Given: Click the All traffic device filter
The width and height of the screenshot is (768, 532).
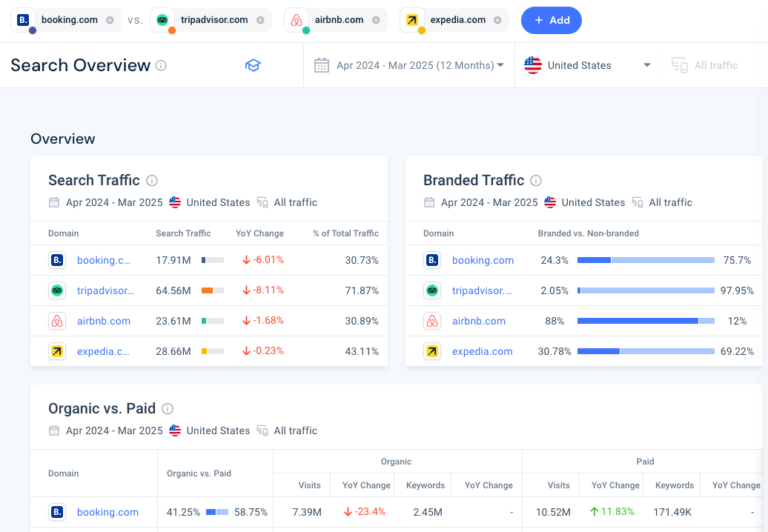Looking at the screenshot, I should (x=705, y=65).
